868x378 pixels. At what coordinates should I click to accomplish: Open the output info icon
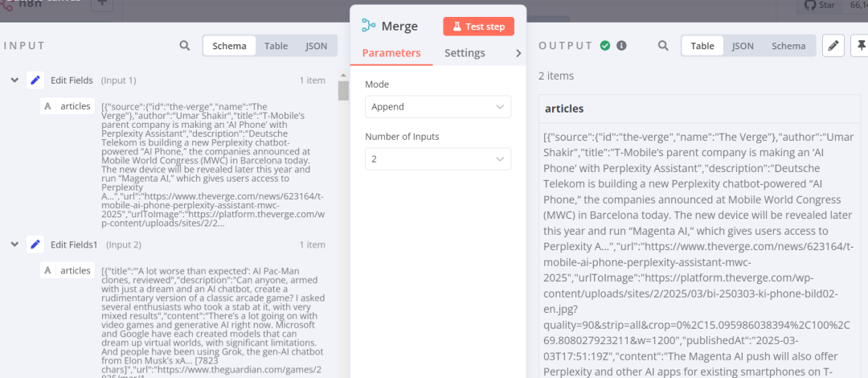click(621, 46)
